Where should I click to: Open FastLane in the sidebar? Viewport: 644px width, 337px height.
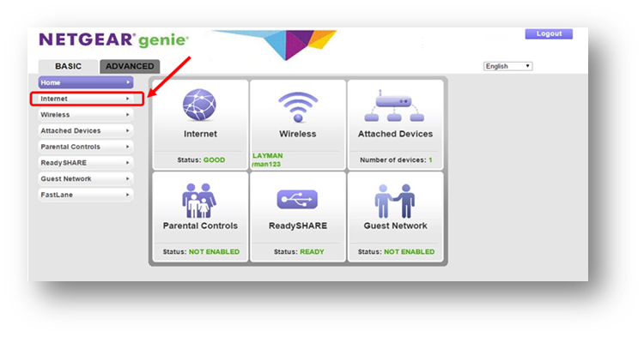pyautogui.click(x=86, y=195)
